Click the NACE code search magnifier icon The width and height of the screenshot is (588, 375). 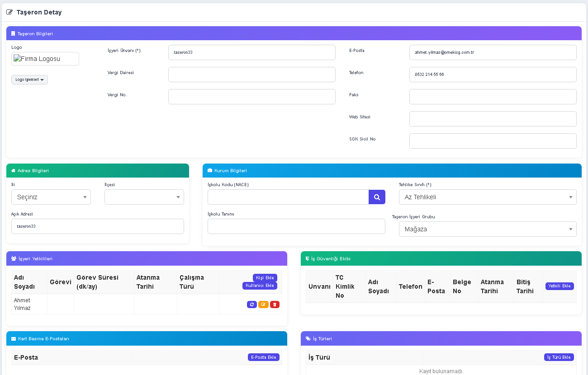[x=377, y=197]
